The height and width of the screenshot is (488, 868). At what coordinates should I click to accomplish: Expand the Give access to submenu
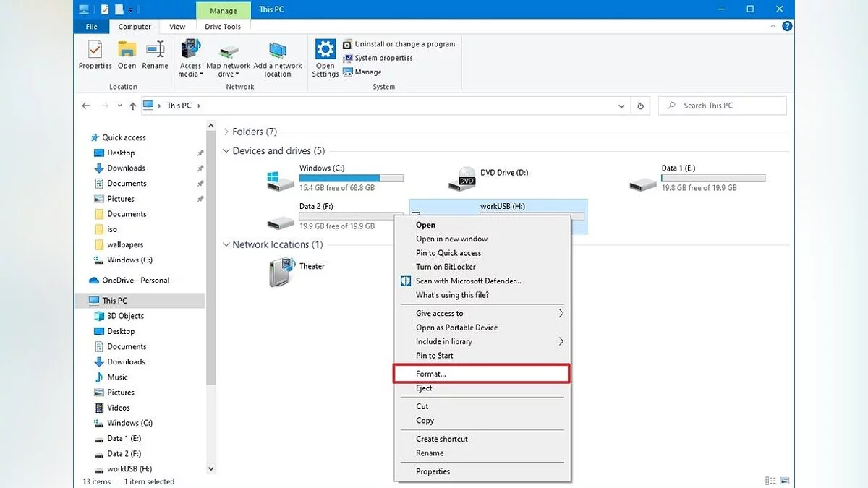point(561,314)
